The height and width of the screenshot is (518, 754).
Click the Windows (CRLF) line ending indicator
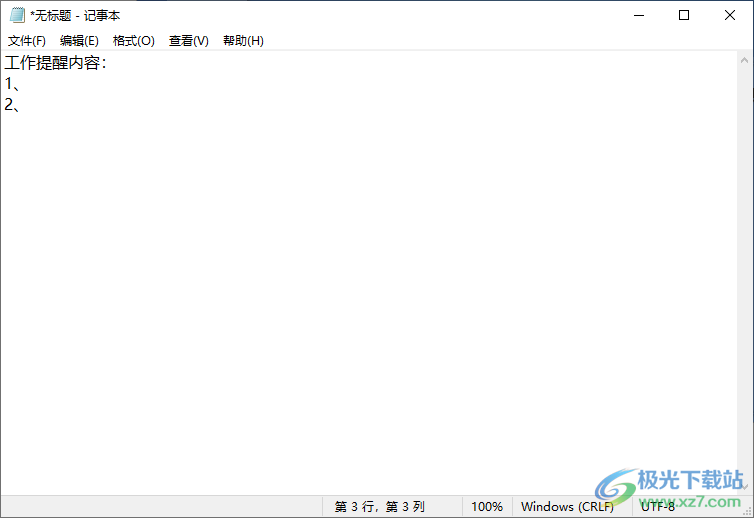pyautogui.click(x=567, y=507)
